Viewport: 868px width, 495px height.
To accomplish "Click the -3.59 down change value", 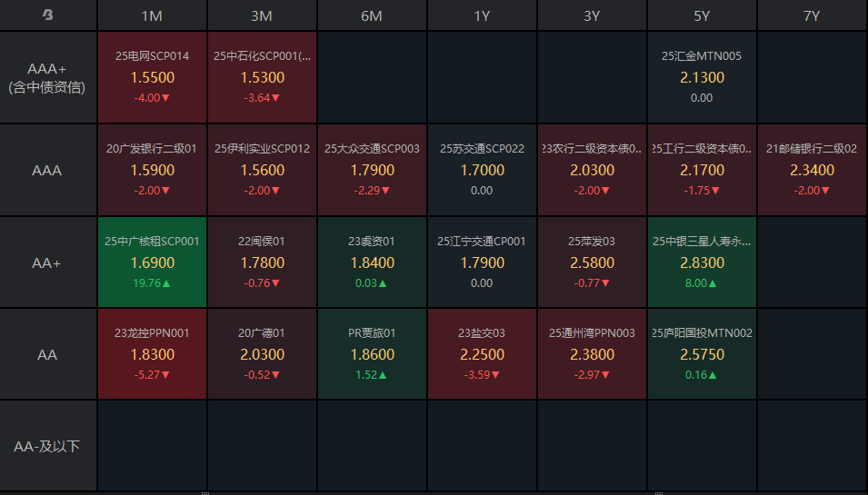I will pyautogui.click(x=482, y=375).
